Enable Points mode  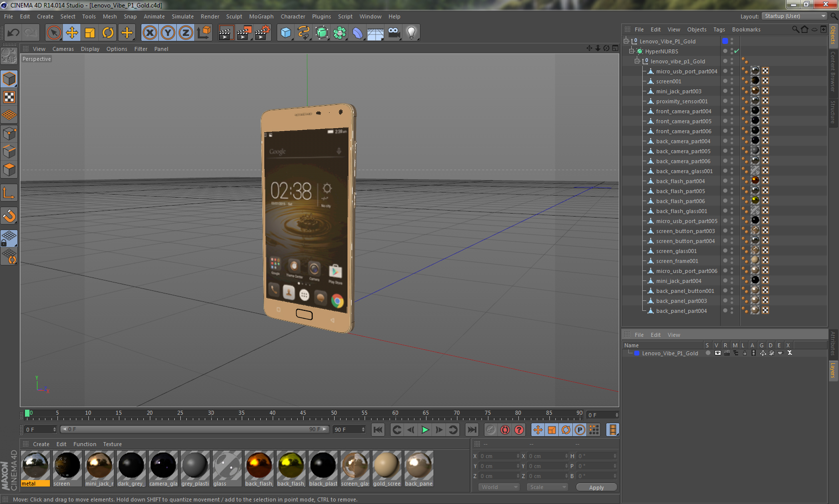click(9, 133)
